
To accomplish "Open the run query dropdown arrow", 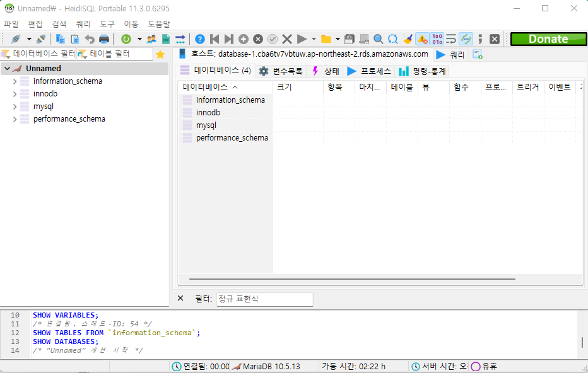I will pyautogui.click(x=314, y=39).
